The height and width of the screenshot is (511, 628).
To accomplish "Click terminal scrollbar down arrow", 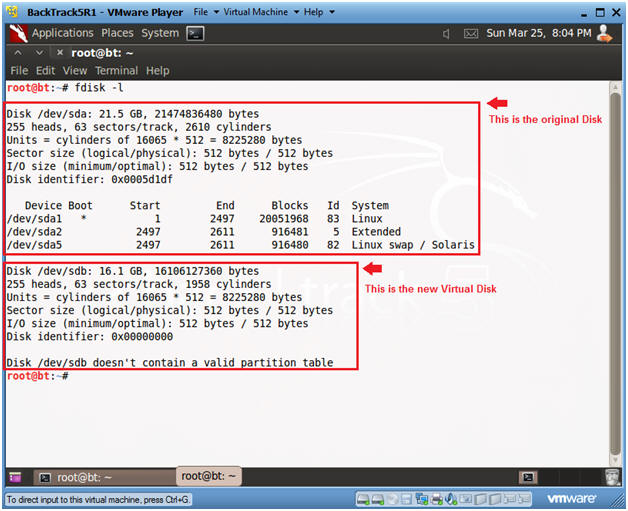I will (x=616, y=461).
